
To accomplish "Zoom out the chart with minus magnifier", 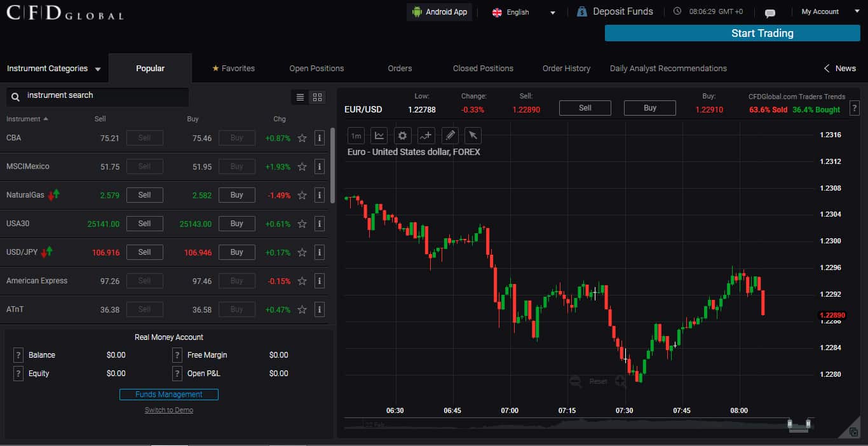I will point(576,381).
